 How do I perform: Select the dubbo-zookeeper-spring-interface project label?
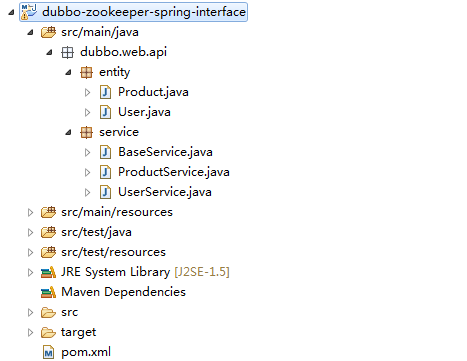(144, 12)
